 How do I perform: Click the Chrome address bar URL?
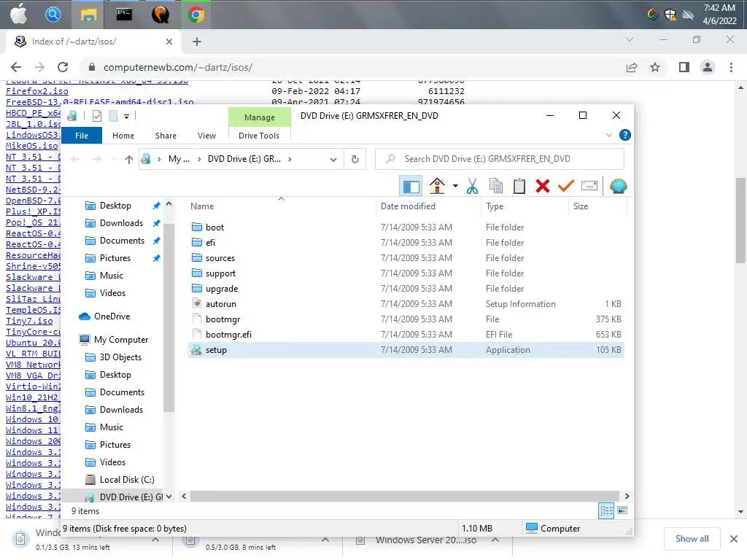click(178, 67)
